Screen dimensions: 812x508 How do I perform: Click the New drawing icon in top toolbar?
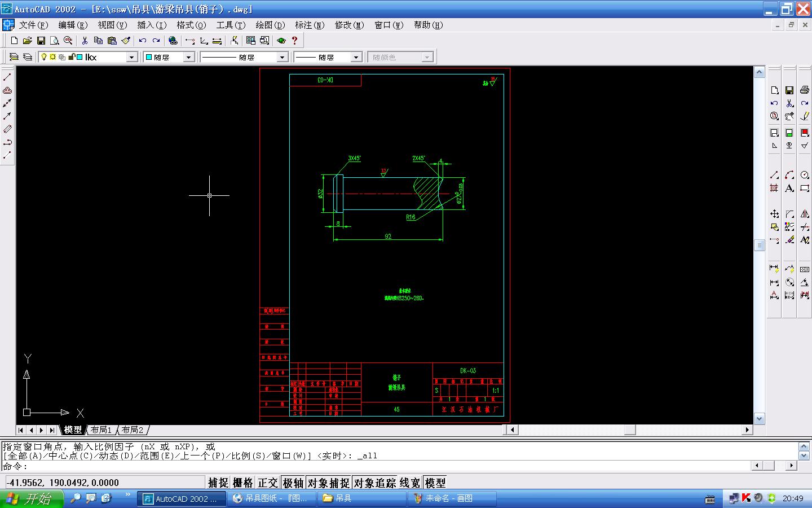15,41
